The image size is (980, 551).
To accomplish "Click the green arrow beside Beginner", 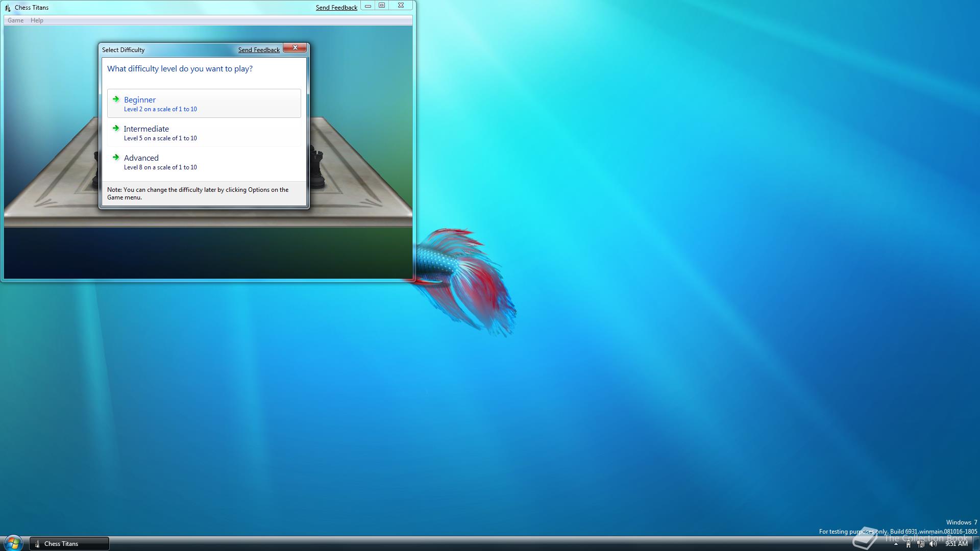I will point(116,99).
